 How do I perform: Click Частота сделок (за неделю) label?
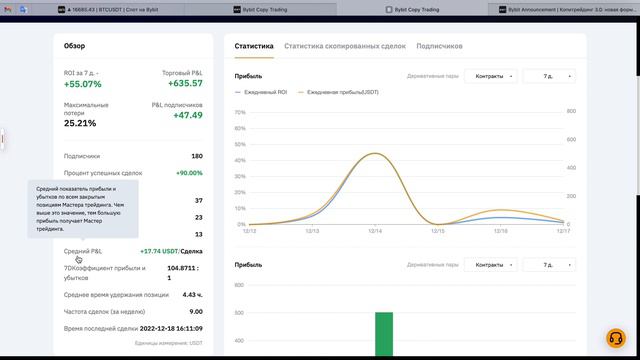click(104, 312)
